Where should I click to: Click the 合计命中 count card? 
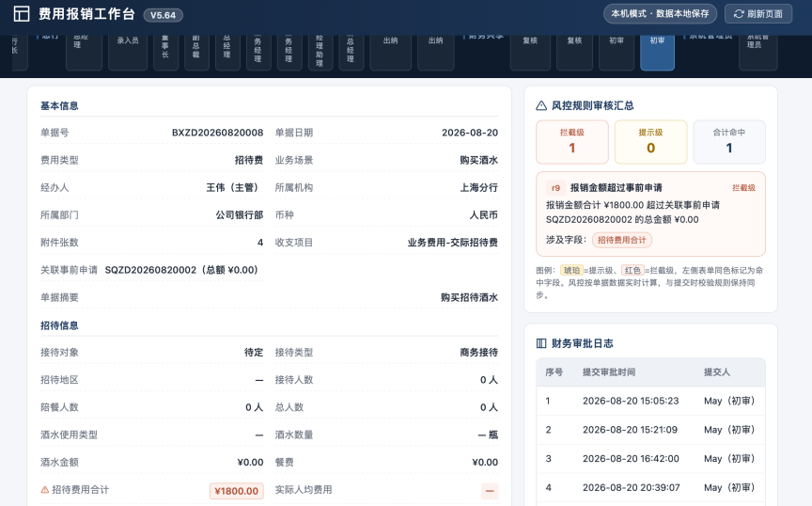point(728,142)
